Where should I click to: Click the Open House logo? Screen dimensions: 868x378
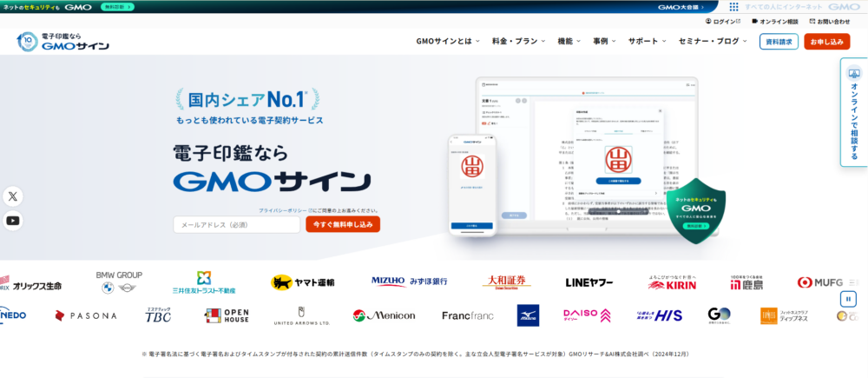[227, 315]
